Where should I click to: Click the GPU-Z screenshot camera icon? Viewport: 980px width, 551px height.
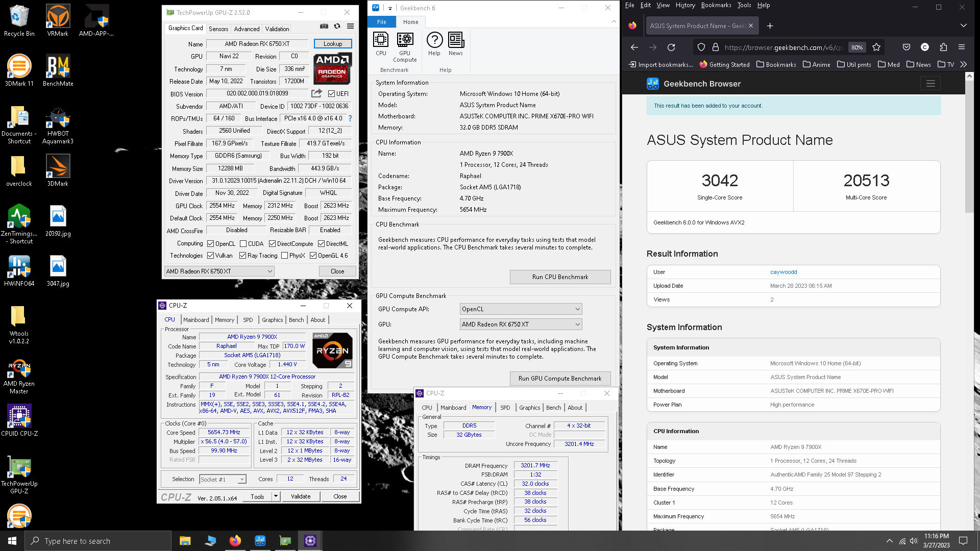(324, 26)
